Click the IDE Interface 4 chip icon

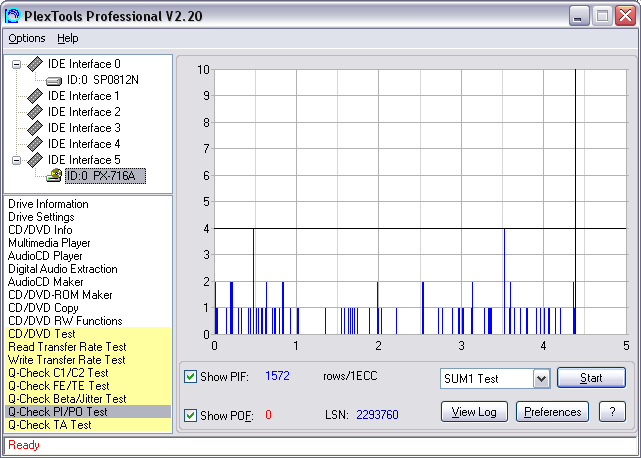[35, 144]
